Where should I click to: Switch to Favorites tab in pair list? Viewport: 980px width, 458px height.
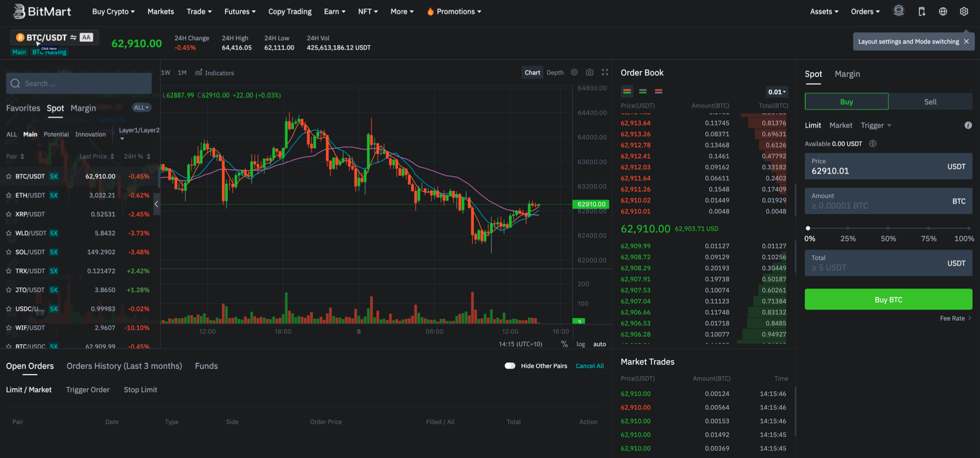23,108
